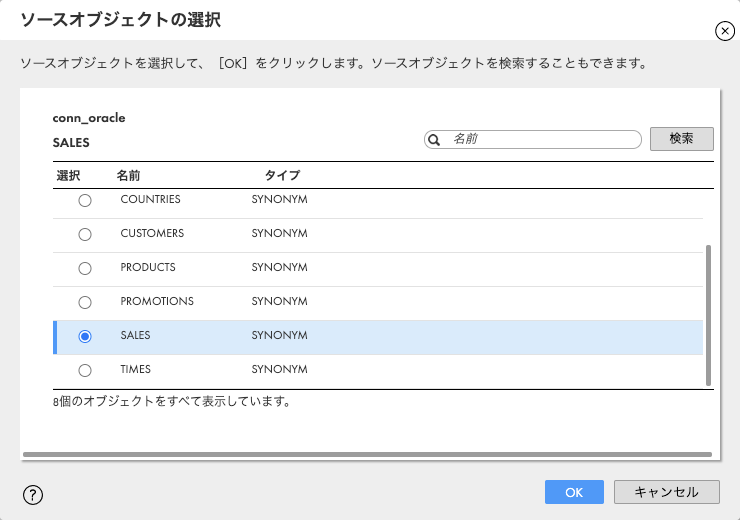The image size is (740, 520).
Task: Click the vertical scrollbar of object list
Action: tap(708, 315)
